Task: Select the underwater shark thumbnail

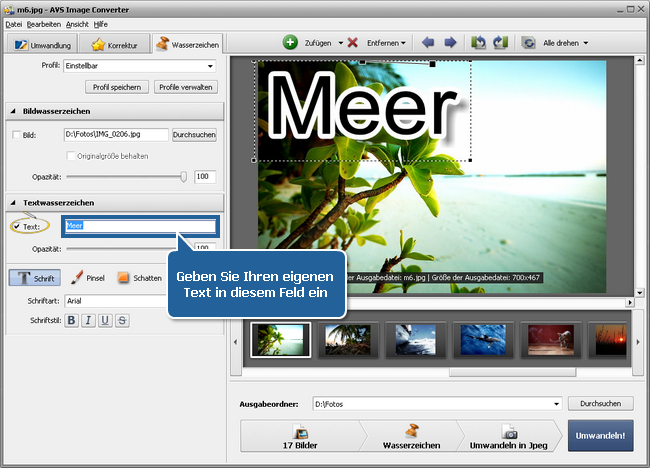Action: click(483, 340)
